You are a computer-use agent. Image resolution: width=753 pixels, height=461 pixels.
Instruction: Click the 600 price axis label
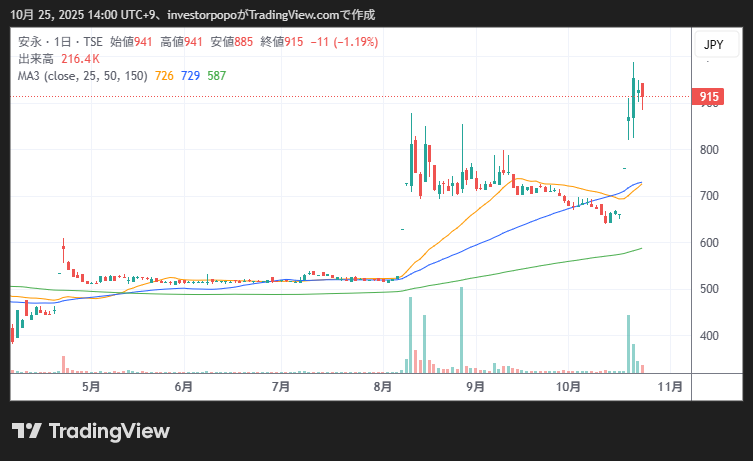(709, 243)
